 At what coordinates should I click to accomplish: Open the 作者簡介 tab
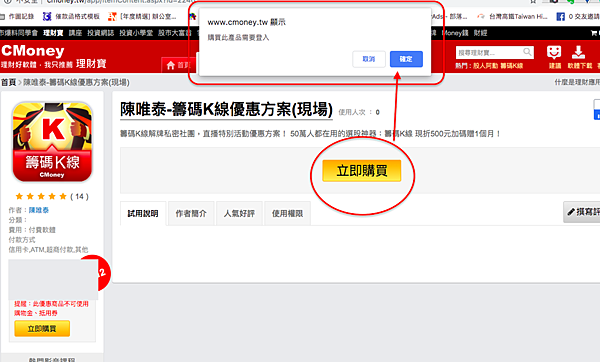click(x=191, y=214)
